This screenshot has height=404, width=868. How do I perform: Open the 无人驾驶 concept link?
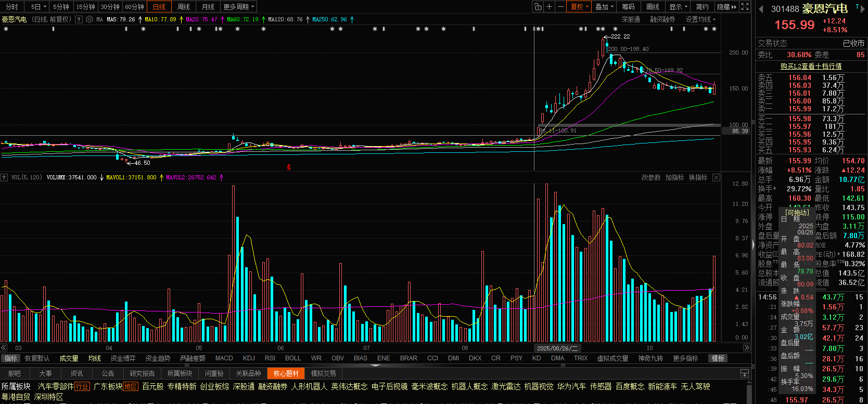click(x=696, y=386)
